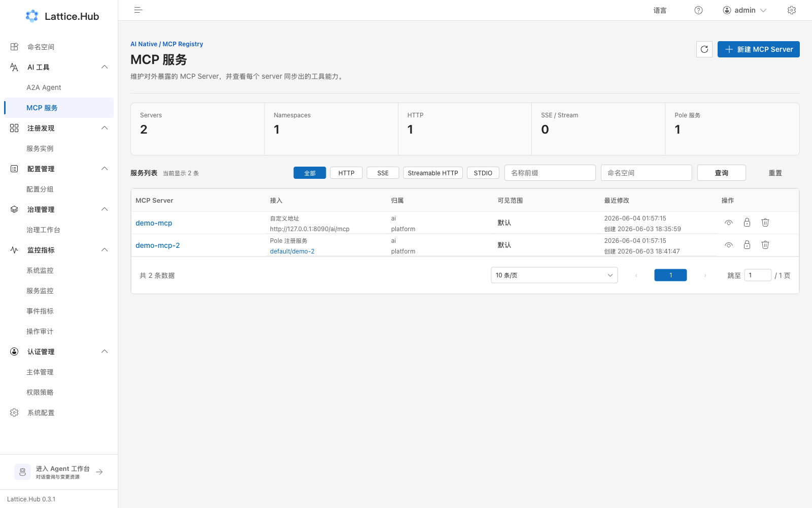Delete demo-mcp with the trash icon

[x=765, y=223]
